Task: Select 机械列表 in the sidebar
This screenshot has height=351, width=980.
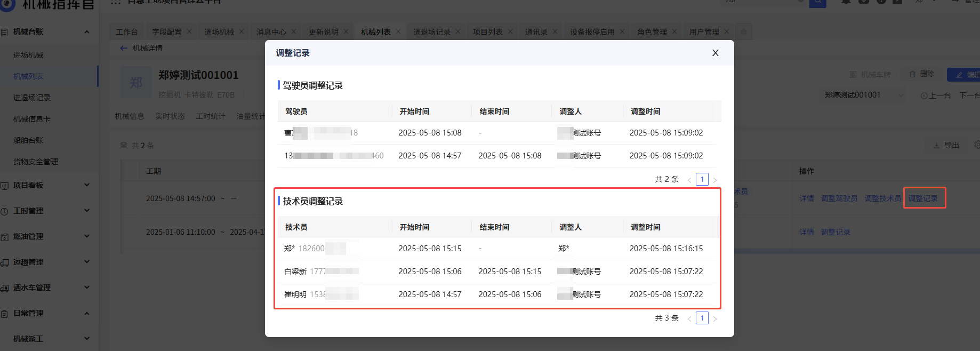Action: (x=28, y=76)
